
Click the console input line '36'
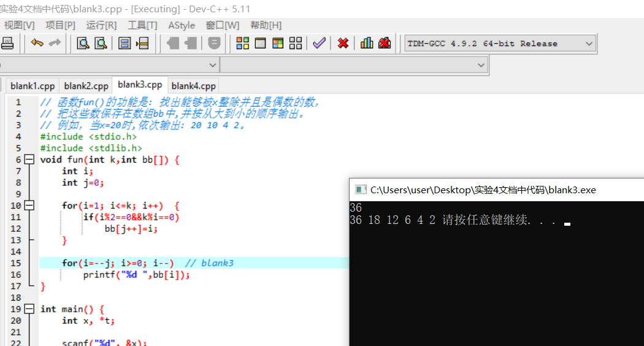356,207
